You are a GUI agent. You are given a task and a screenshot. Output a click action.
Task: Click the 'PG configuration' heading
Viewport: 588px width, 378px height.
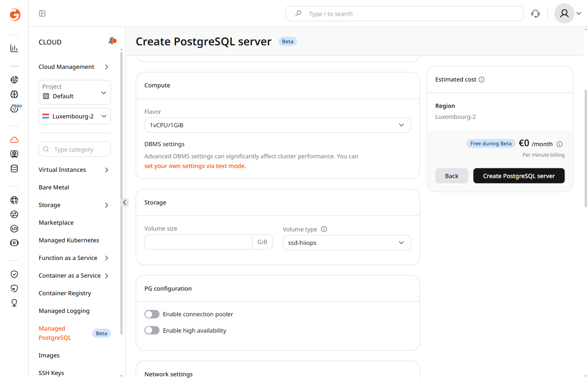(x=168, y=289)
